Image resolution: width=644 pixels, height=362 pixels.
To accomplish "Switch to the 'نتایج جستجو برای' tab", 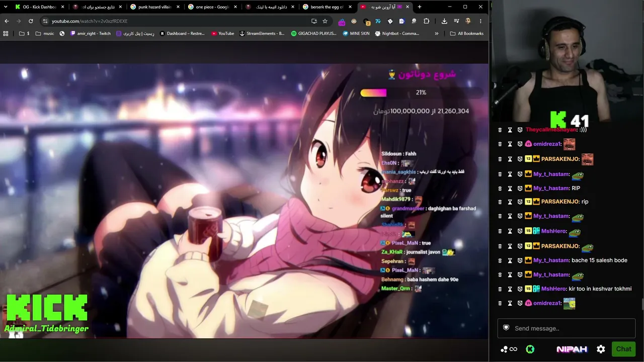I will (98, 7).
